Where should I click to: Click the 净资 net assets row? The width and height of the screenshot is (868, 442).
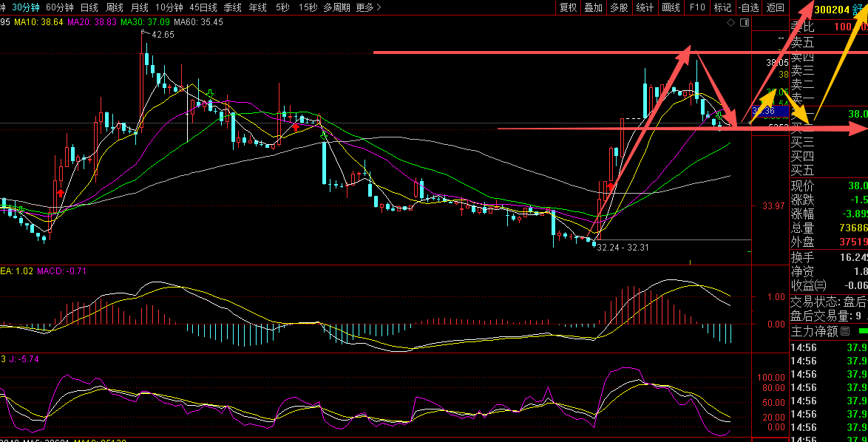[829, 271]
